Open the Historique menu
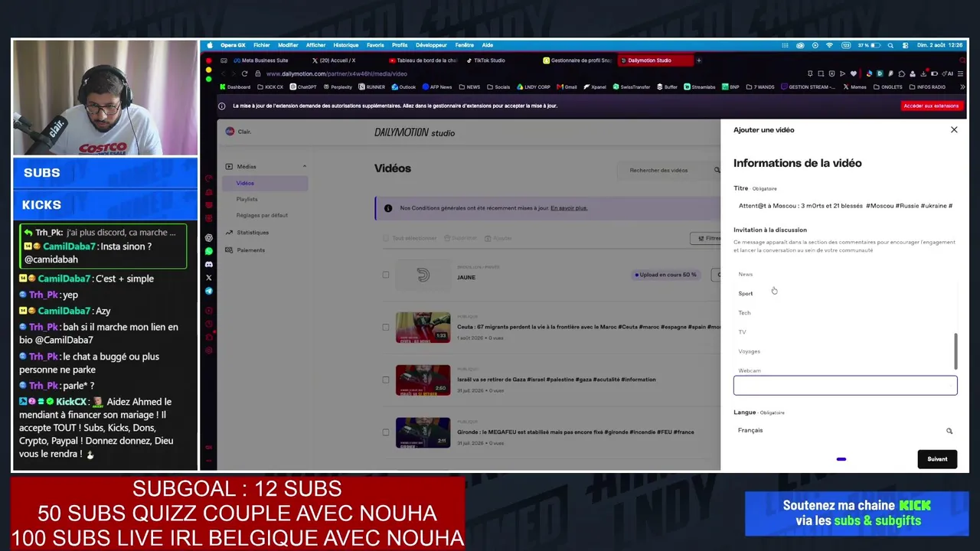The height and width of the screenshot is (551, 980). [346, 45]
